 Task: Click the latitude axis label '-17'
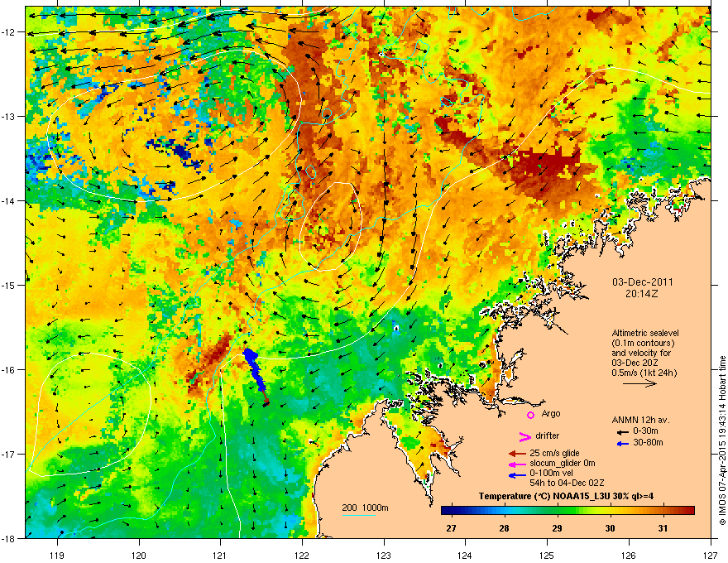tap(9, 454)
